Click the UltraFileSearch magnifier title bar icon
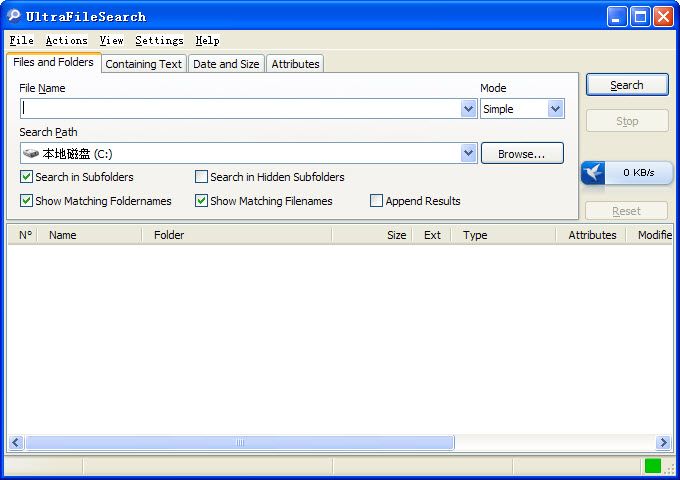Image resolution: width=680 pixels, height=480 pixels. [14, 16]
